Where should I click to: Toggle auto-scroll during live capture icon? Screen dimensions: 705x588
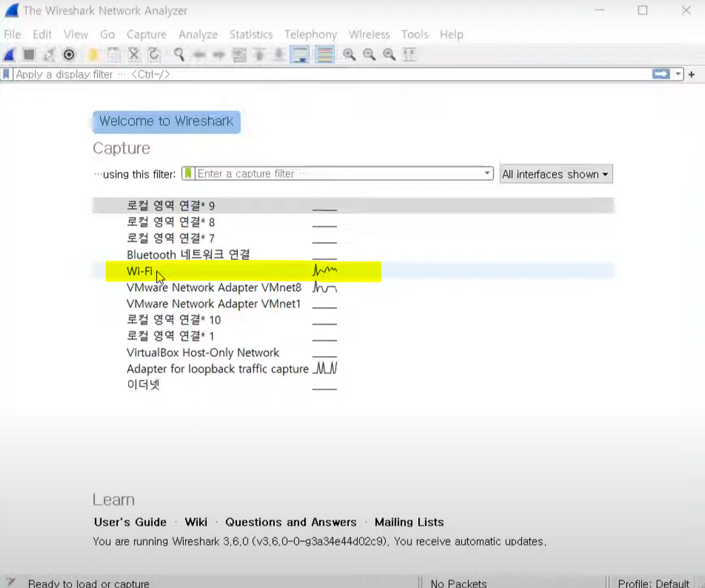point(300,55)
